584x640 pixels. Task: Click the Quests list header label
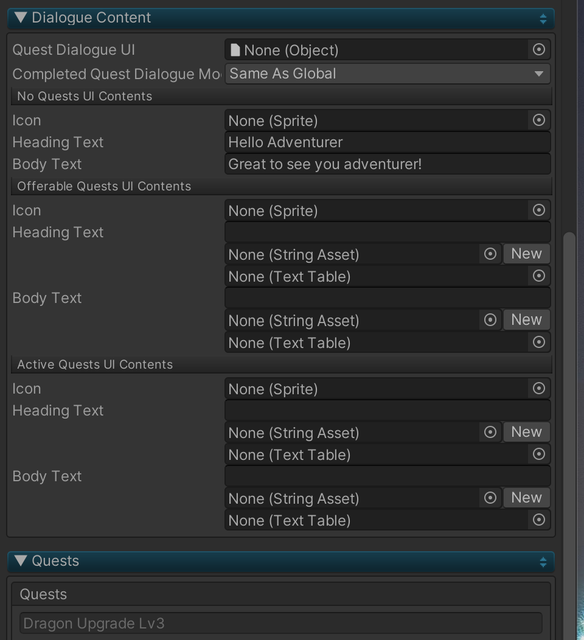43,594
